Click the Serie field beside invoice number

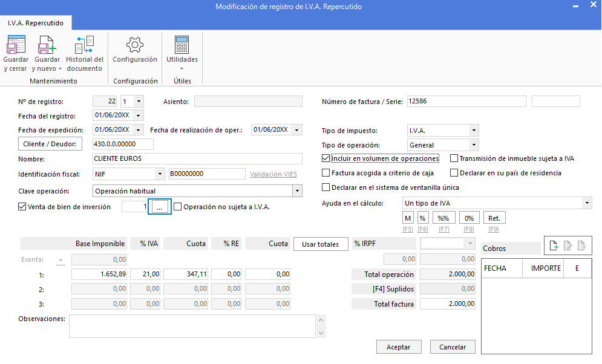(x=556, y=101)
